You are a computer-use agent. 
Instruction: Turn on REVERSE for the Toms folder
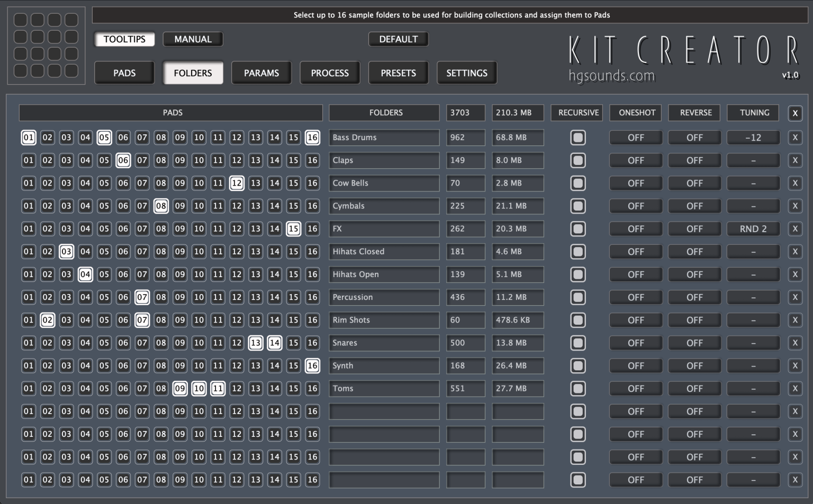(694, 388)
